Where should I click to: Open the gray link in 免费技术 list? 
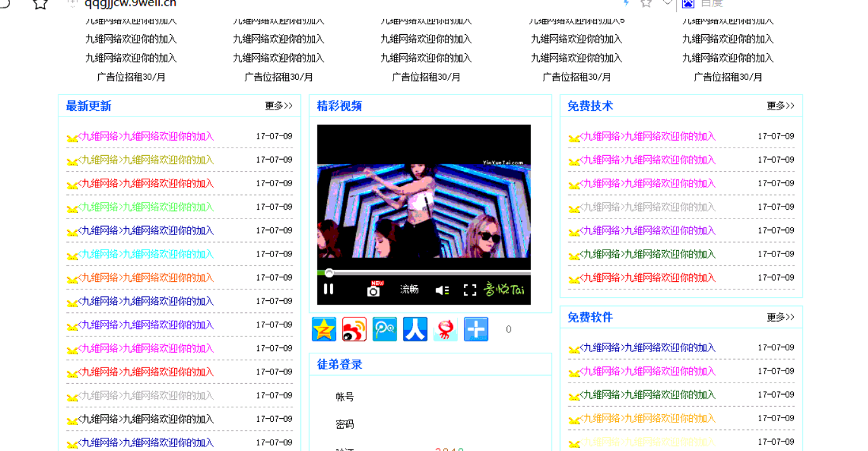[x=648, y=207]
